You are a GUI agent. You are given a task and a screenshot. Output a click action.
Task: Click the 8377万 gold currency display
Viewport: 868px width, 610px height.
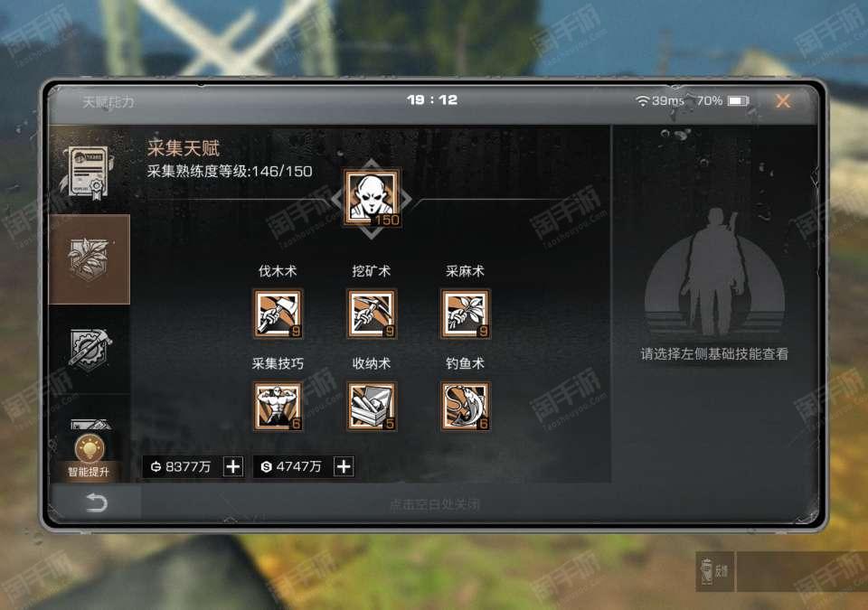point(182,466)
